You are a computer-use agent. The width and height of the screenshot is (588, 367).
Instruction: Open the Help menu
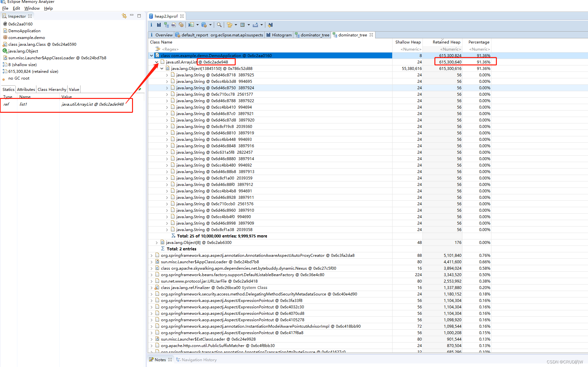[x=48, y=8]
